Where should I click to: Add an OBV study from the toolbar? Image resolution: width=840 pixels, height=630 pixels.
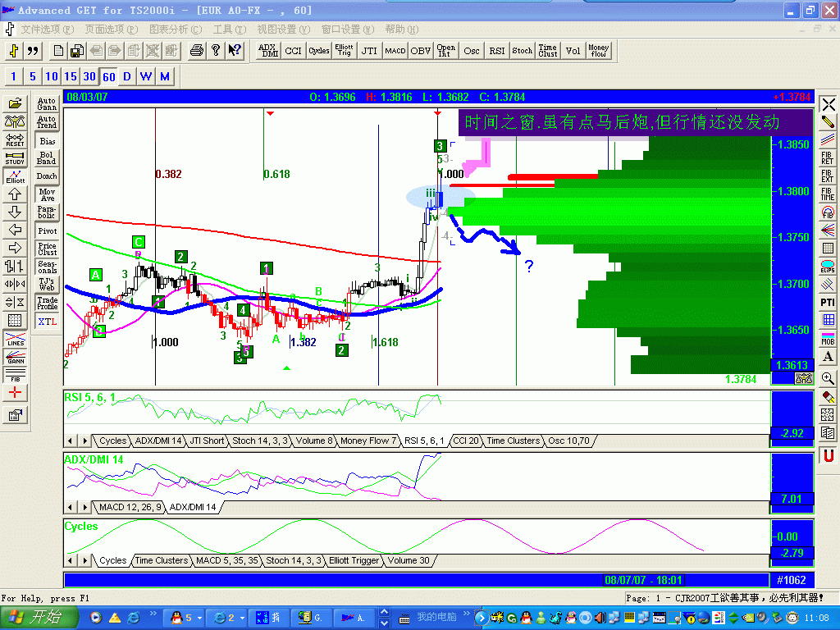coord(419,50)
